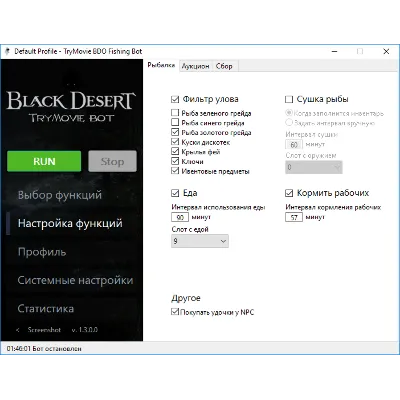This screenshot has height=400, width=400.
Task: Click the back arrow beside Screenshot
Action: pos(18,330)
